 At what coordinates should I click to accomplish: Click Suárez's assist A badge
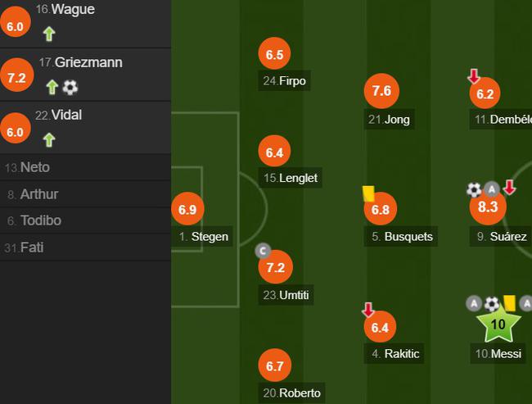[x=492, y=189]
